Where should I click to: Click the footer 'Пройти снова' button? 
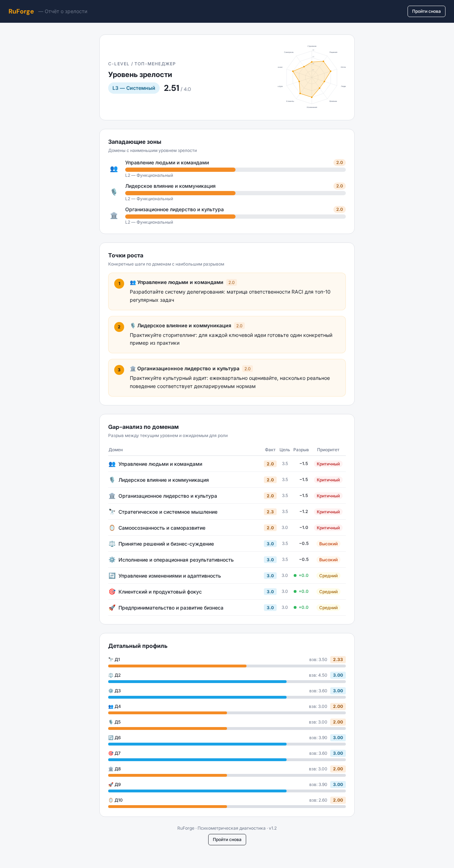click(x=227, y=839)
